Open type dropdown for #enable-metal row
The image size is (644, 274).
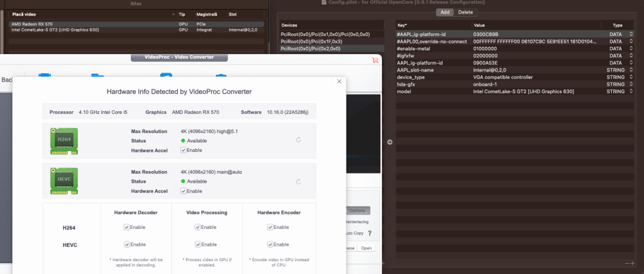631,48
